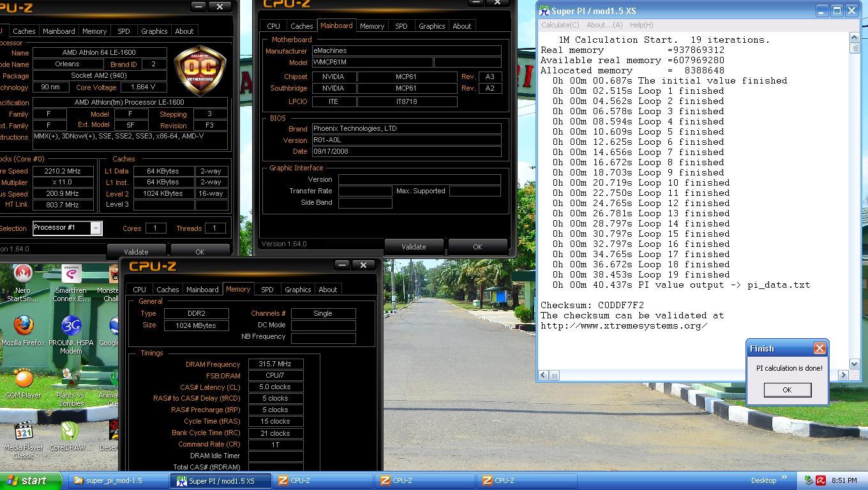Open the Processor #1 selection dropdown

pyautogui.click(x=96, y=228)
